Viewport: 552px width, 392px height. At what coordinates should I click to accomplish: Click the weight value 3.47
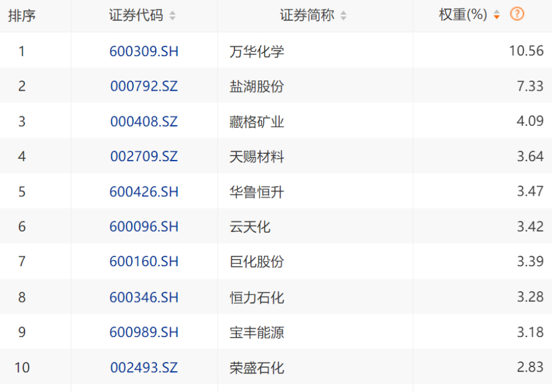point(530,191)
